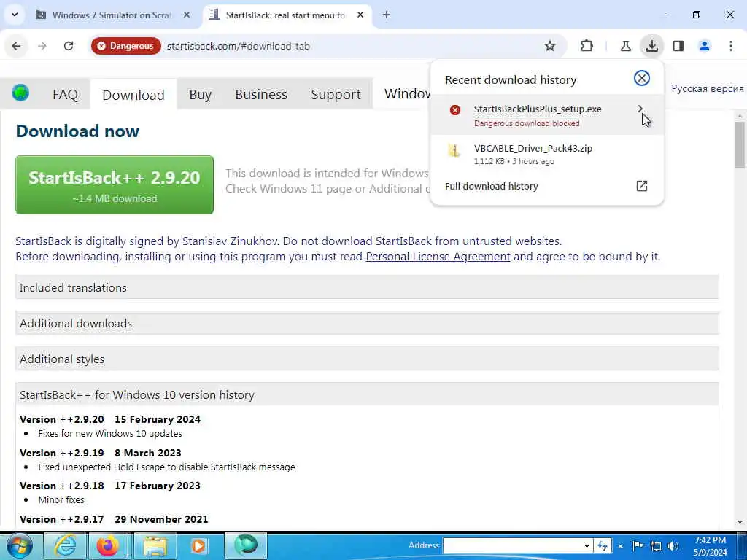Click the VBCABLE zip file icon
This screenshot has height=560, width=747.
click(454, 151)
